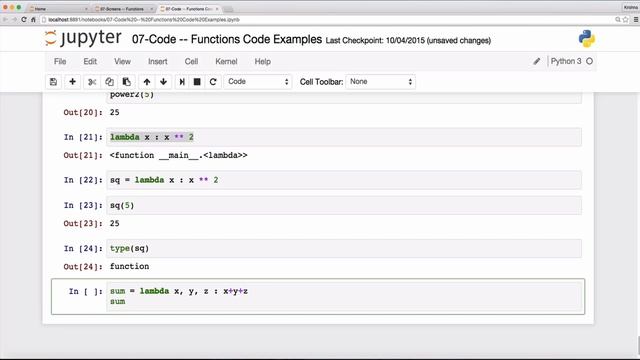The height and width of the screenshot is (360, 640).
Task: Move selected cell down arrow
Action: click(x=163, y=82)
